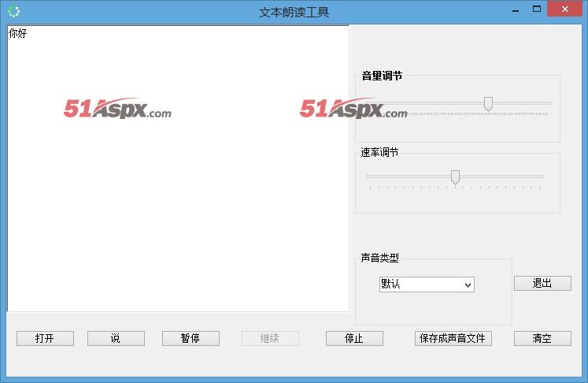The image size is (588, 383).
Task: Click the 打开 button to open a file
Action: [45, 338]
